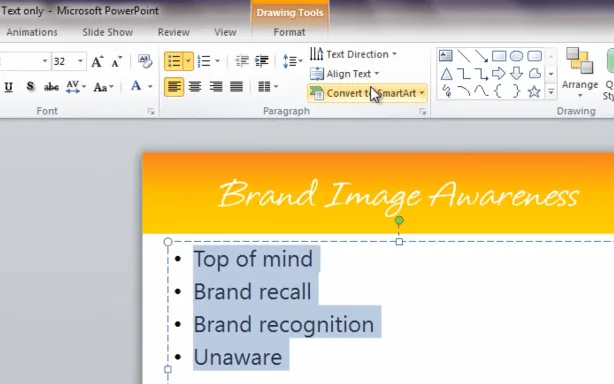
Task: Select Text Box shape
Action: click(446, 56)
